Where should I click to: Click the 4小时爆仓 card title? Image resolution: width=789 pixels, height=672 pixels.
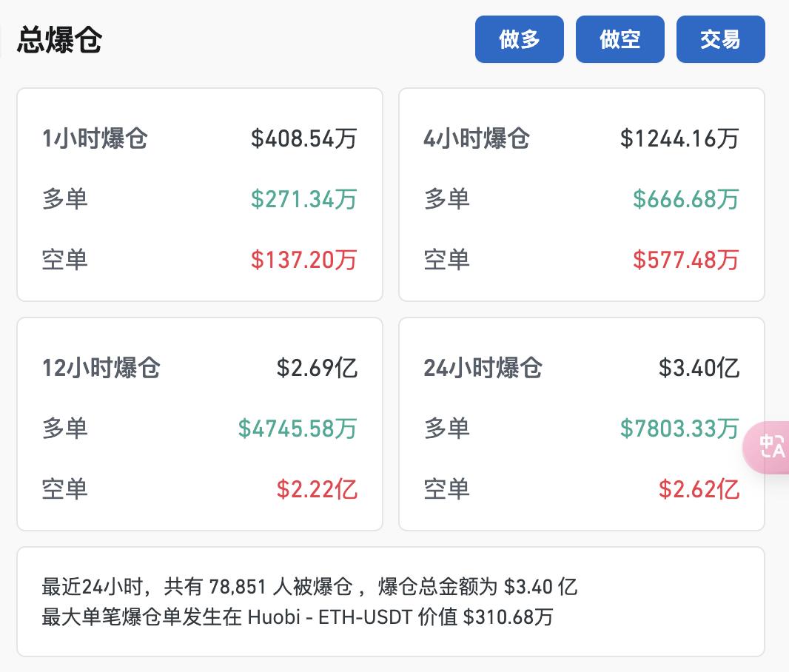pos(477,138)
